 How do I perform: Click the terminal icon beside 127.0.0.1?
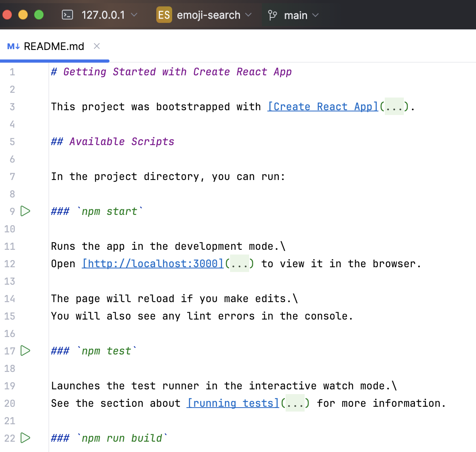(67, 15)
